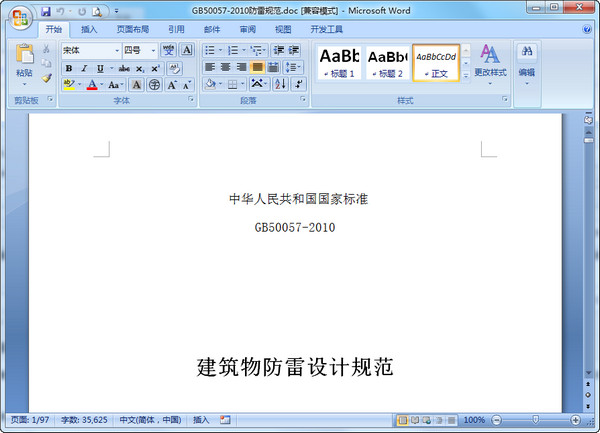Click the Clear Formatting eraser icon
600x433 pixels.
point(174,68)
